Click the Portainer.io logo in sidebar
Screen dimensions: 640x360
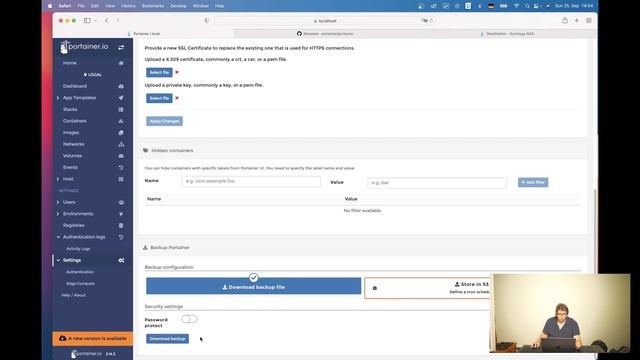[84, 47]
